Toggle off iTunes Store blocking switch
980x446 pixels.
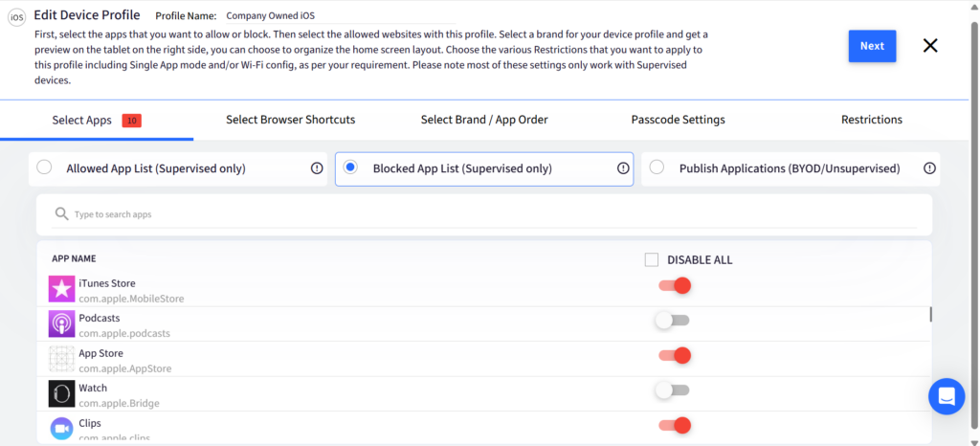(x=675, y=285)
